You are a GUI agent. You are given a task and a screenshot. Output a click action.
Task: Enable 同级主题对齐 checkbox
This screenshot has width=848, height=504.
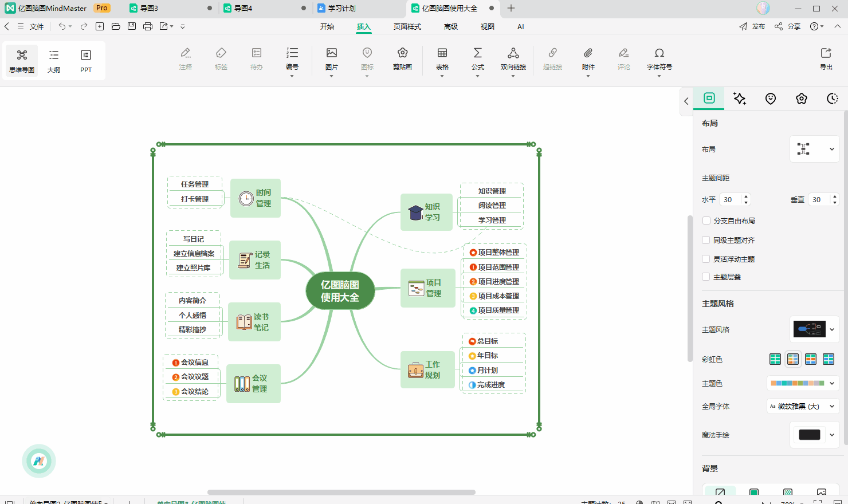pos(706,240)
